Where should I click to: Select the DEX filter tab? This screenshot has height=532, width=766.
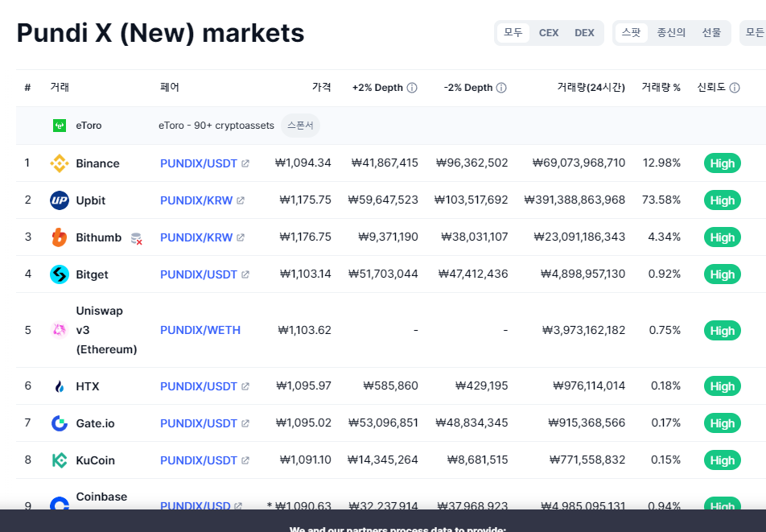584,33
